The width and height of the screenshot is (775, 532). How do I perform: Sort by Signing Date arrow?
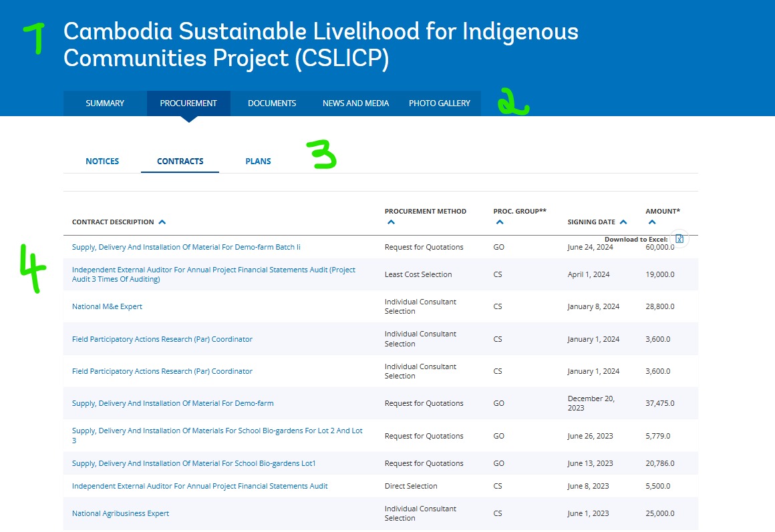point(623,222)
